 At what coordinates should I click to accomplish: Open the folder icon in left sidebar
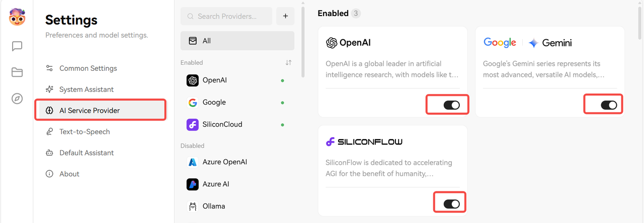click(17, 72)
